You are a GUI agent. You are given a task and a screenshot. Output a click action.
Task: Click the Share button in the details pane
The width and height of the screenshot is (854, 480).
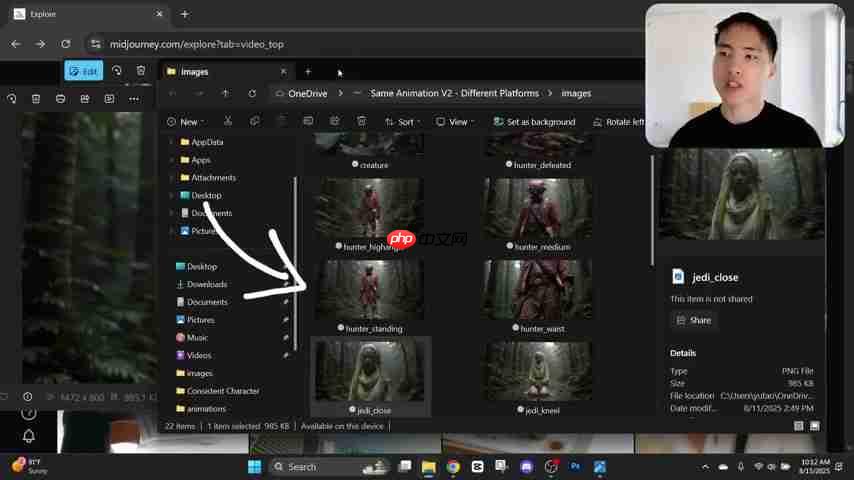[694, 320]
